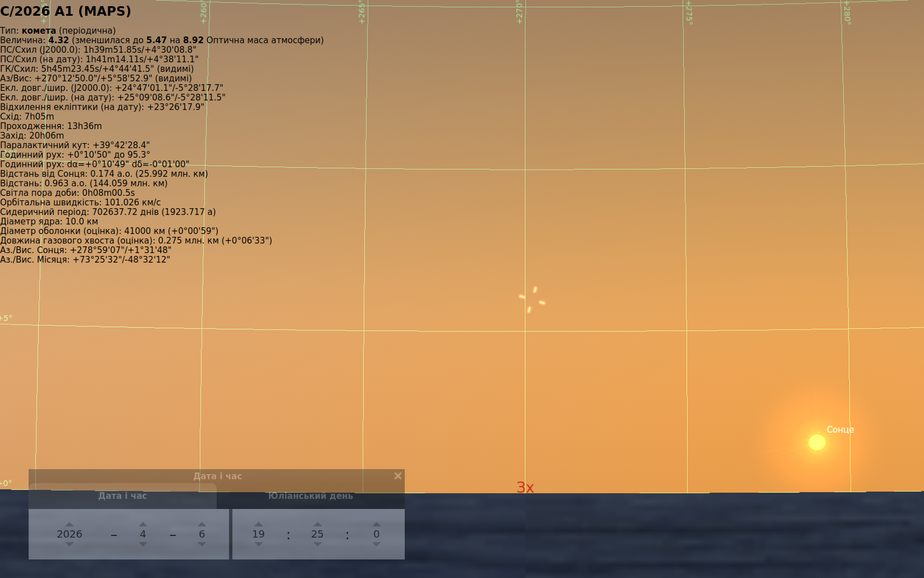This screenshot has height=578, width=924.
Task: Increase the hour value above 19
Action: click(258, 524)
